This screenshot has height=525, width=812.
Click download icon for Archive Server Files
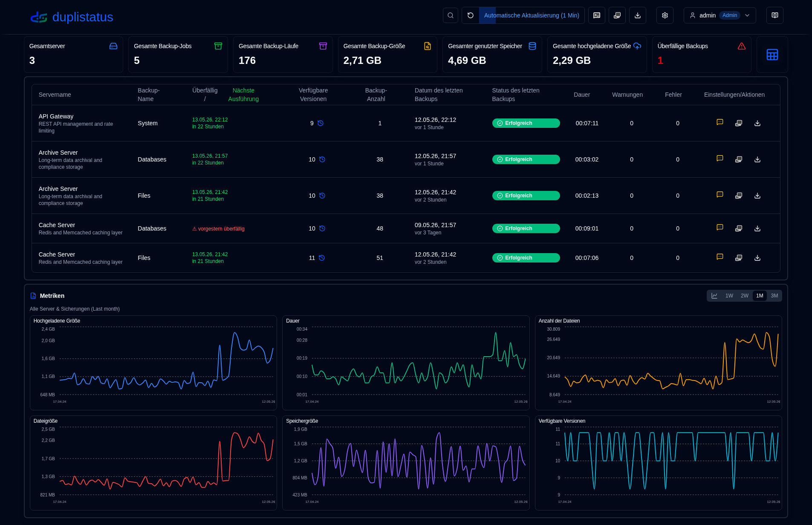pos(757,196)
